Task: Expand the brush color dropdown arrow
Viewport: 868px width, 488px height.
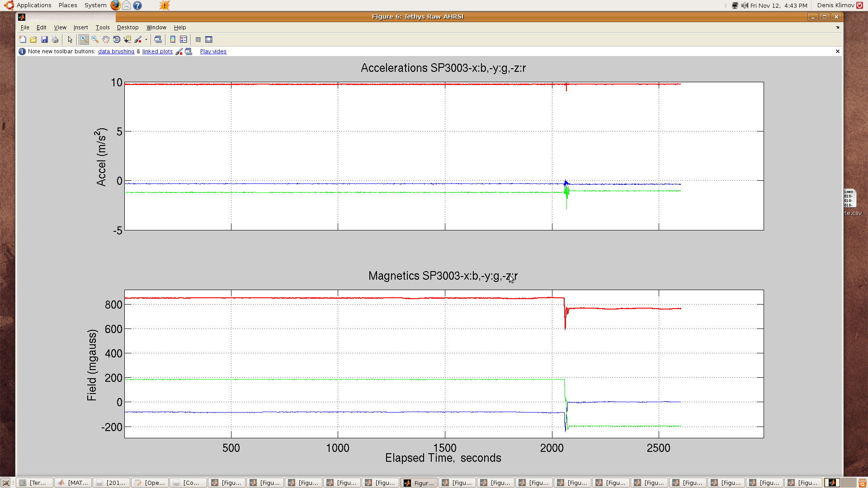Action: 146,40
